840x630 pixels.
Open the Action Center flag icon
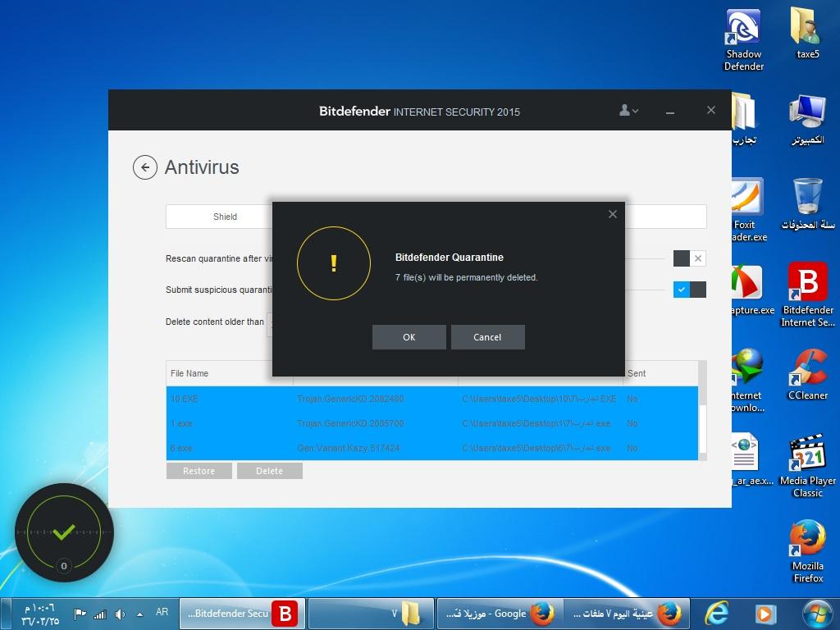(x=80, y=614)
